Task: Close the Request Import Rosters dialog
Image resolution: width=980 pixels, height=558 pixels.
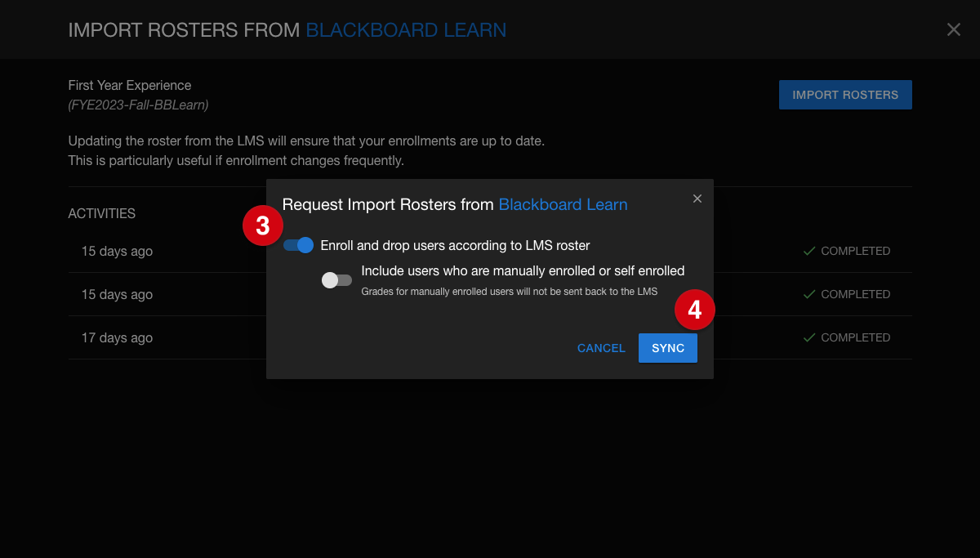Action: pos(697,199)
